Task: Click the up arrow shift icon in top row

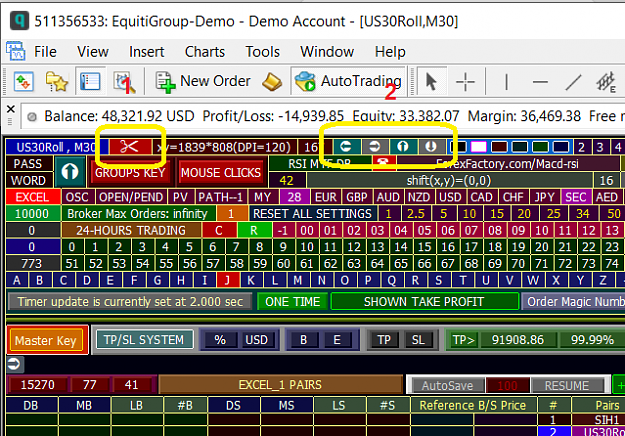Action: coord(403,147)
